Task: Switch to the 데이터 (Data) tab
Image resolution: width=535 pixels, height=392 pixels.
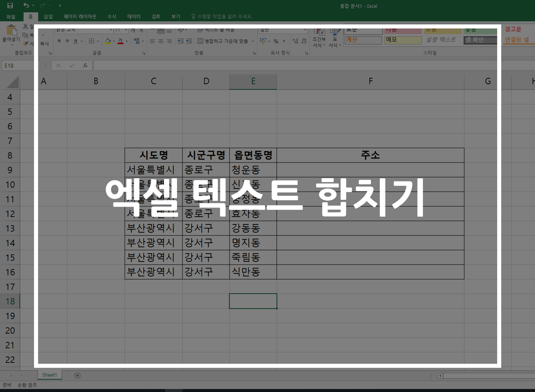Action: [134, 16]
